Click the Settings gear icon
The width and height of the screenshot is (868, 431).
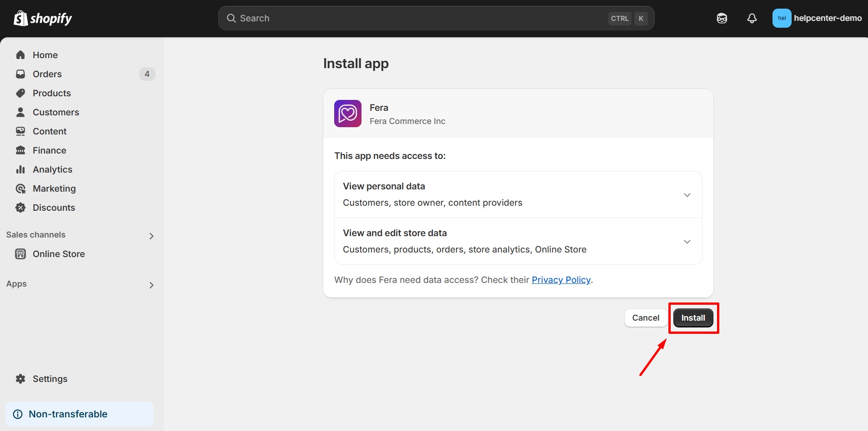point(20,379)
